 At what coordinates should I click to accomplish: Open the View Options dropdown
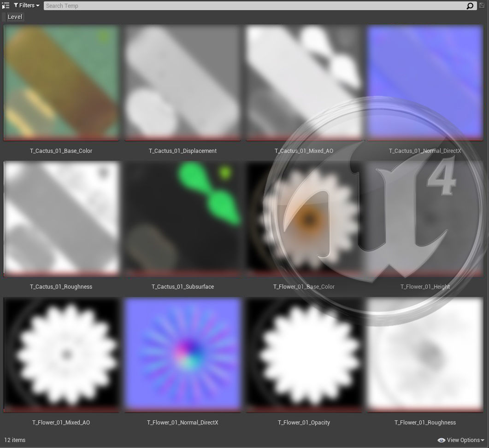coord(461,440)
